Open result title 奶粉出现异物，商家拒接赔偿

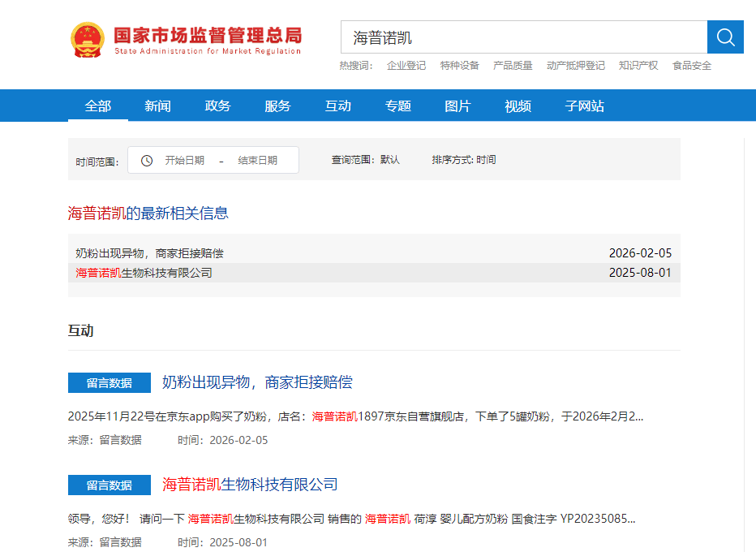(257, 382)
